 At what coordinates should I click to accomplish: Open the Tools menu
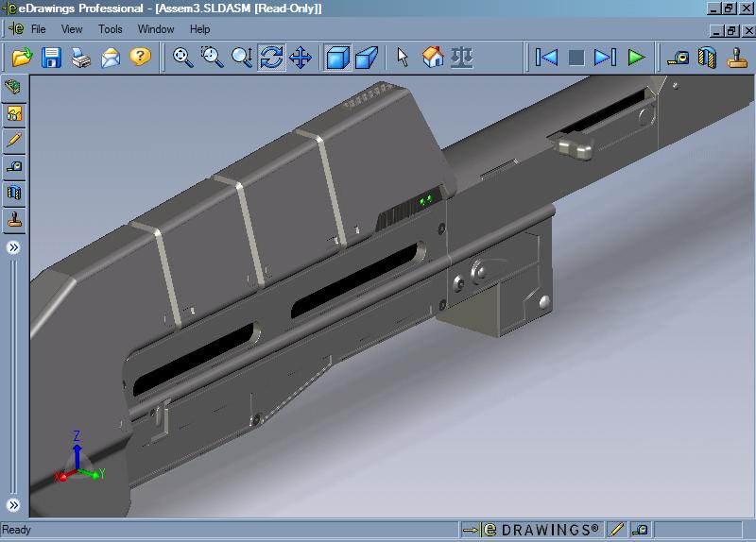(x=111, y=29)
